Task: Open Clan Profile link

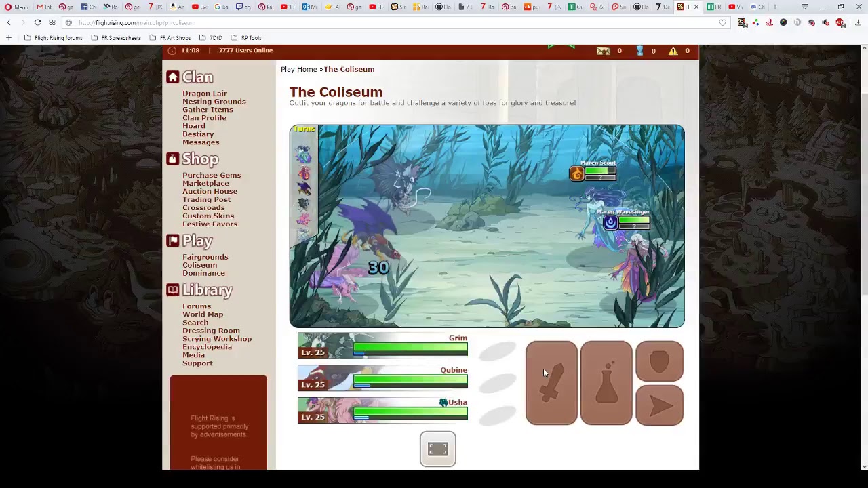Action: pyautogui.click(x=204, y=118)
